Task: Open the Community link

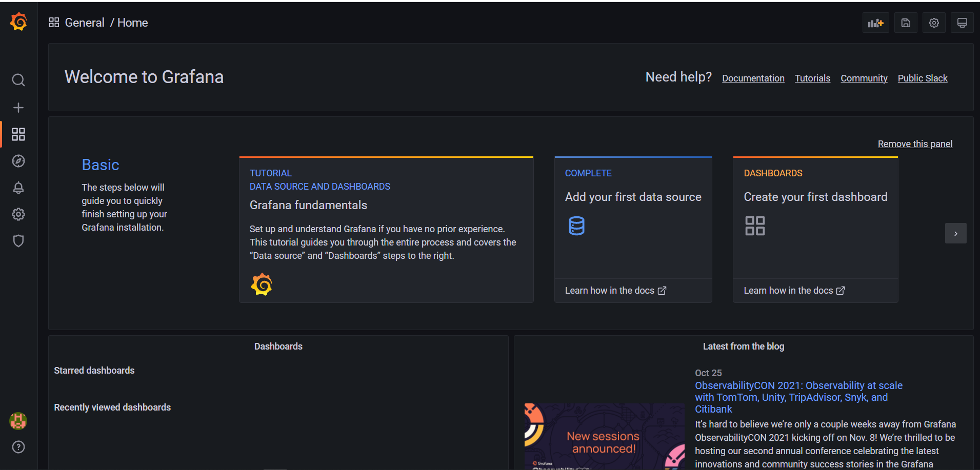Action: 864,78
